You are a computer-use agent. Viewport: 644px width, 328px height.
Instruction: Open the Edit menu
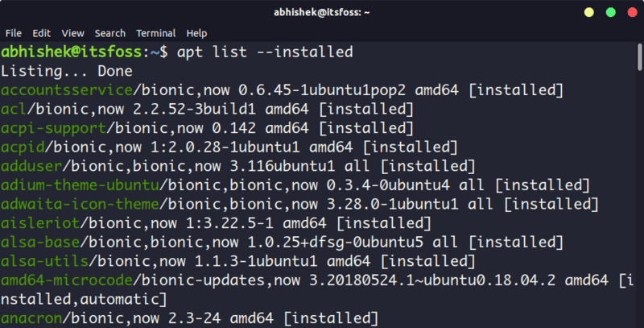click(x=42, y=33)
